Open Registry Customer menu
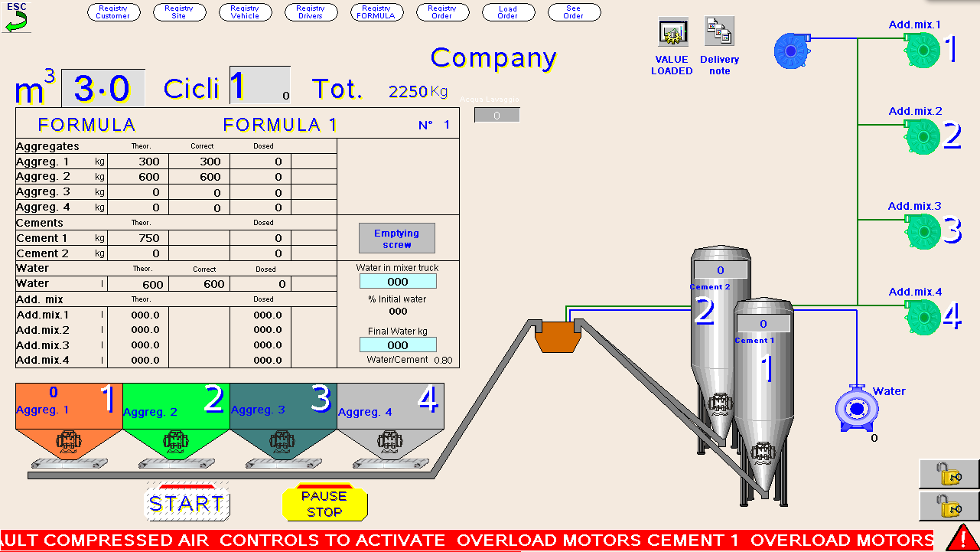Image resolution: width=980 pixels, height=552 pixels. click(x=113, y=12)
